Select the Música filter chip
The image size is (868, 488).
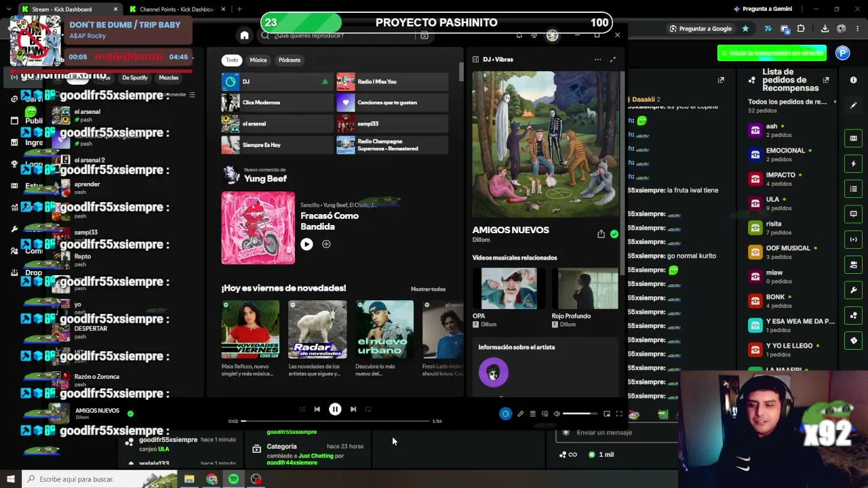(258, 60)
